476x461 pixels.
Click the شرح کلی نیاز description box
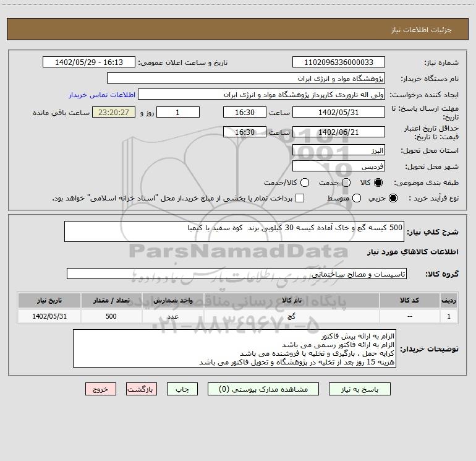pyautogui.click(x=234, y=231)
